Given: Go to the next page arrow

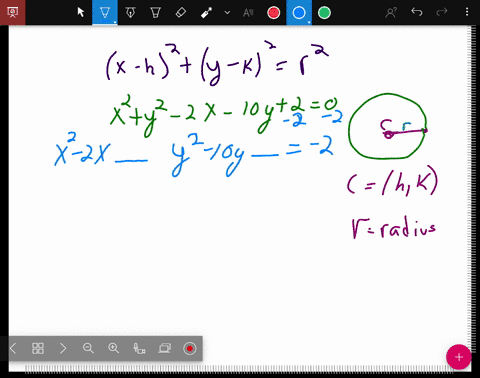Looking at the screenshot, I should [63, 349].
